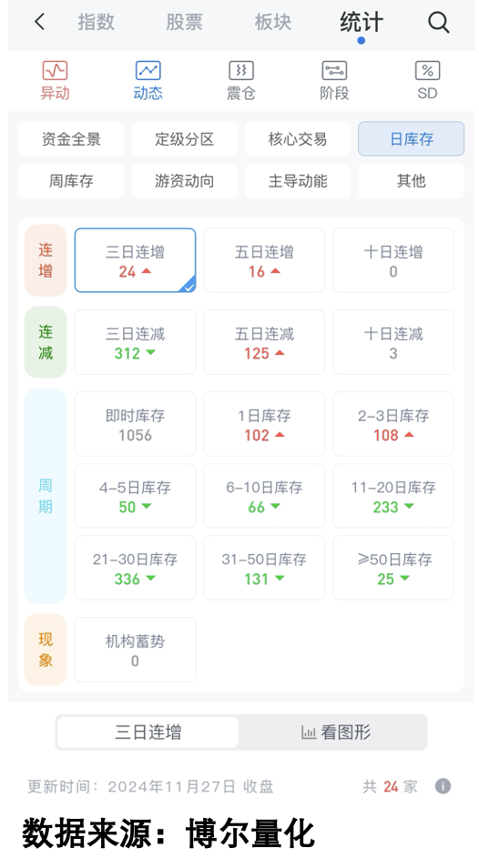Image resolution: width=479 pixels, height=868 pixels.
Task: Choose the 日库存 filter chip
Action: [x=411, y=139]
